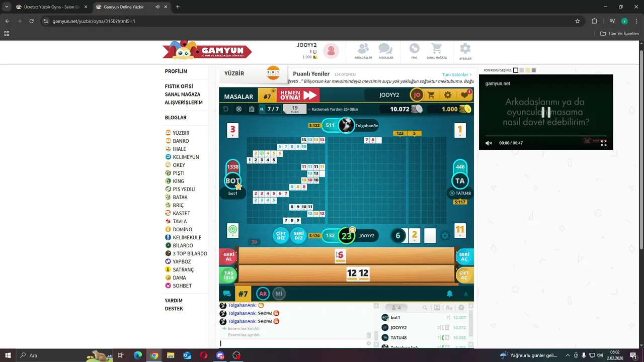Click the round help icon in player list toolbar

[x=461, y=308]
